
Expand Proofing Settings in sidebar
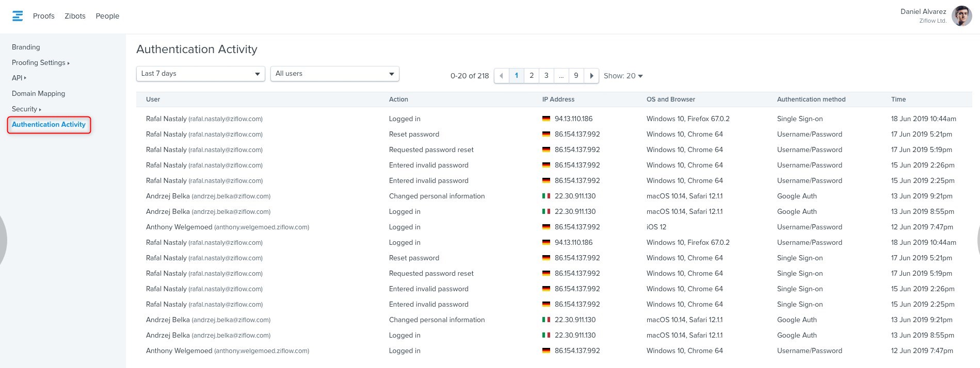[x=40, y=62]
